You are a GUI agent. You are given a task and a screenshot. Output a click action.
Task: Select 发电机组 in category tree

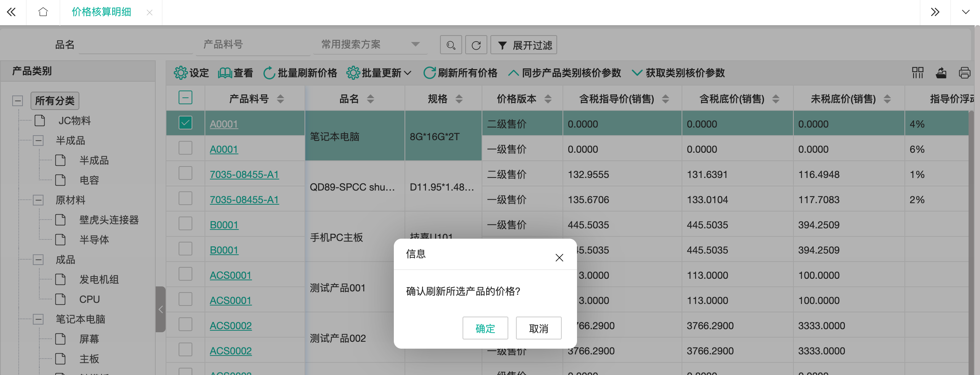tap(99, 280)
